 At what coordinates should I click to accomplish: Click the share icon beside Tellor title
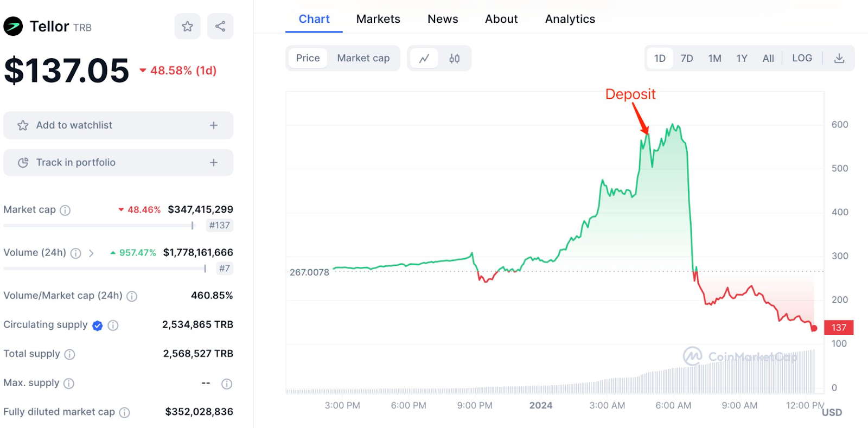(x=220, y=27)
